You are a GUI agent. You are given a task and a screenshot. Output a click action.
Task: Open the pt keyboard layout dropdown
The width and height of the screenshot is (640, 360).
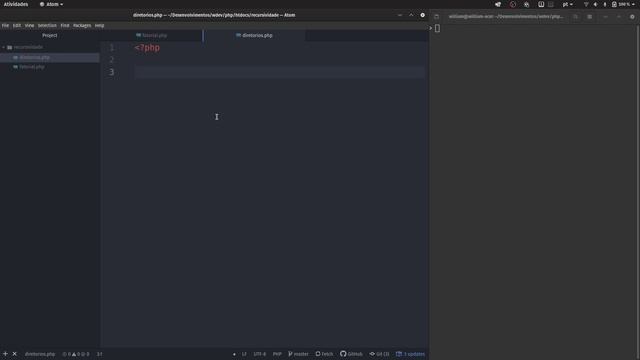click(567, 4)
